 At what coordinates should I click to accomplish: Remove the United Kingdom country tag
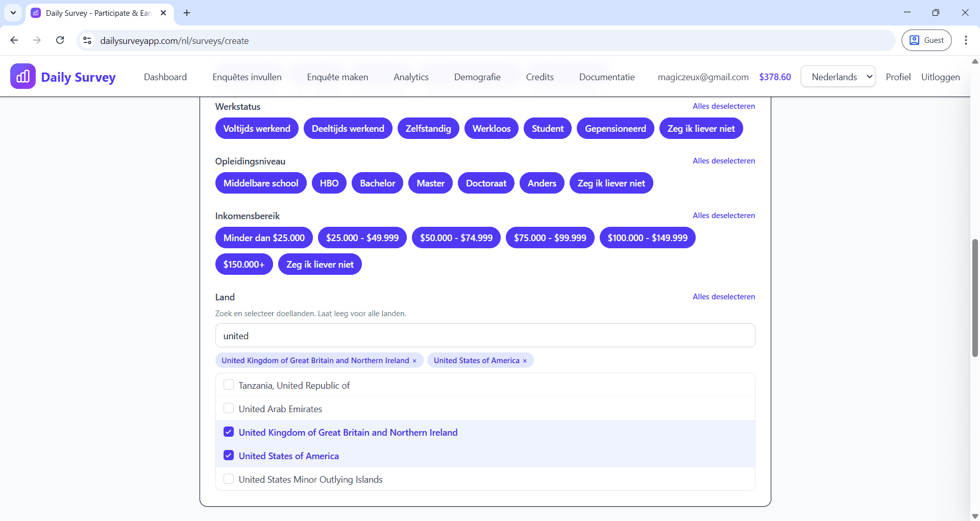[414, 361]
